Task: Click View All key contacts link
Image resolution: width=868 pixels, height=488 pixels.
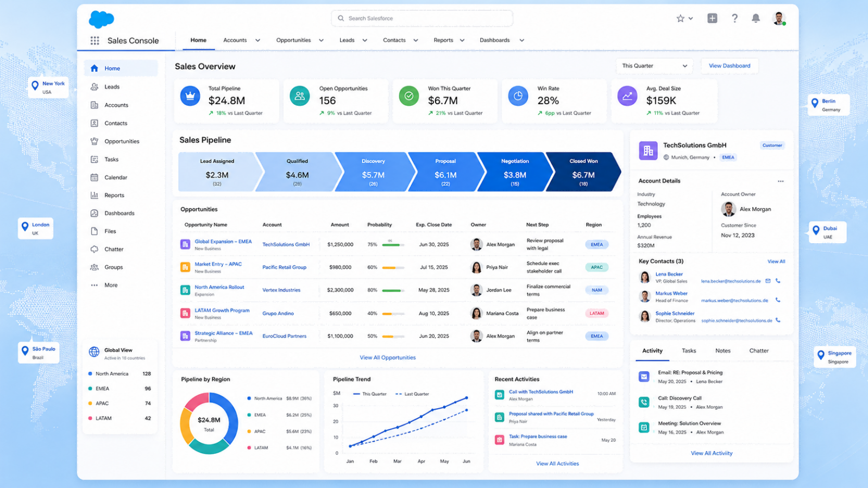Action: click(x=776, y=262)
